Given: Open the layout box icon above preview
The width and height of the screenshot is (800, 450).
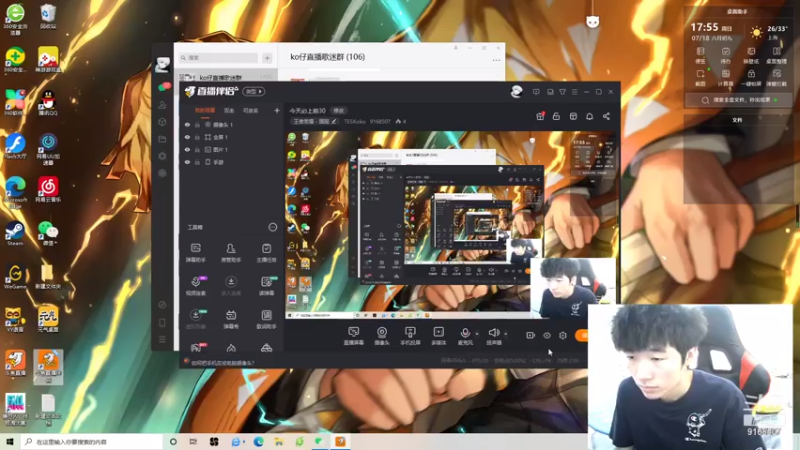Looking at the screenshot, I should click(573, 116).
